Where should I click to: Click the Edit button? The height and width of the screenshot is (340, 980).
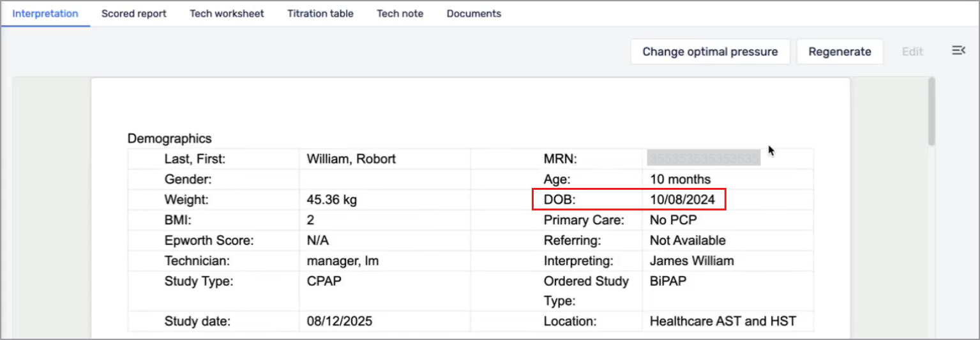click(x=912, y=52)
